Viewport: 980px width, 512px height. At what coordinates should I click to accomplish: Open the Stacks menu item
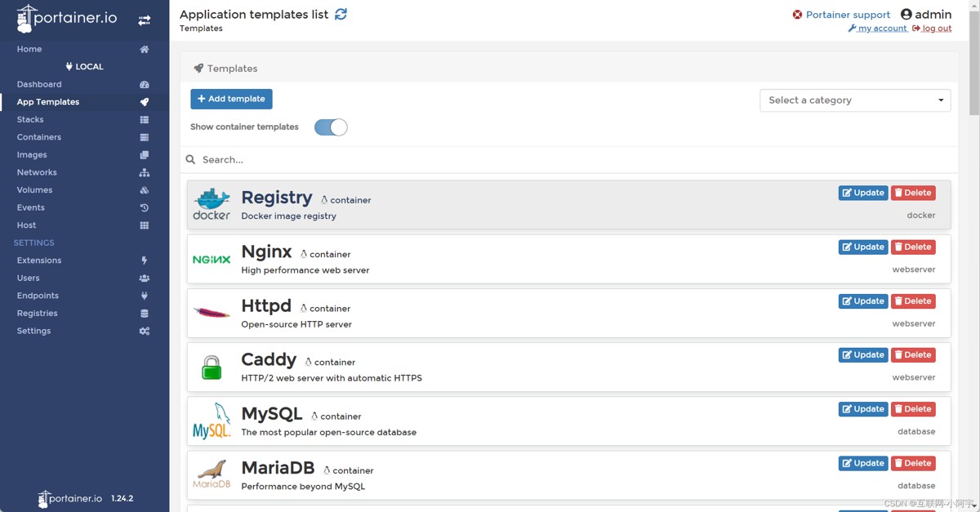coord(30,120)
